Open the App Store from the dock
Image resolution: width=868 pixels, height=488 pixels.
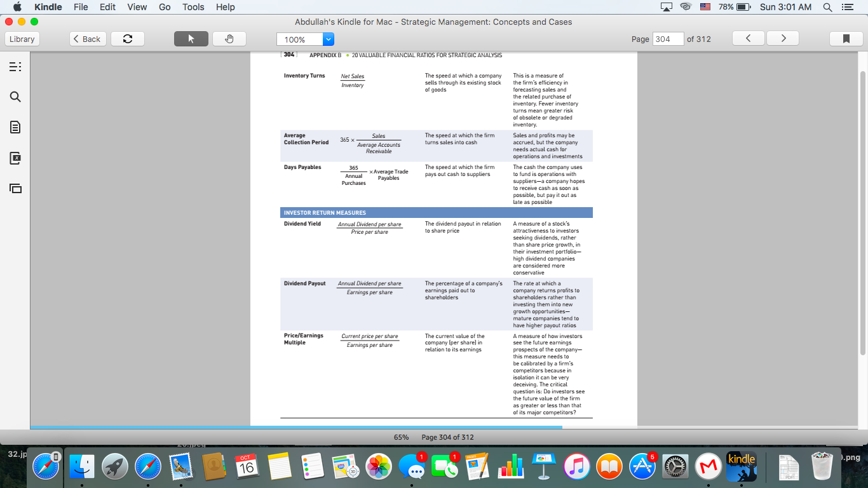[643, 467]
